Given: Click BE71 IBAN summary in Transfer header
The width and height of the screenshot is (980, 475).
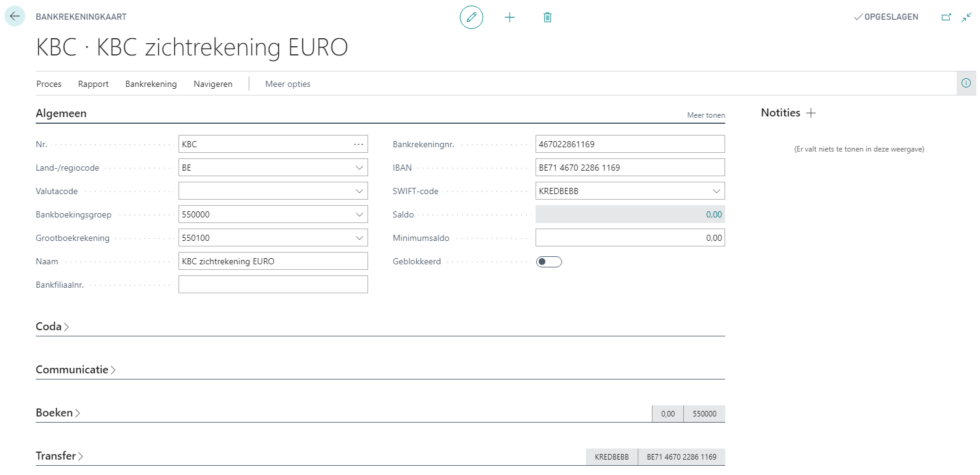Looking at the screenshot, I should tap(681, 457).
